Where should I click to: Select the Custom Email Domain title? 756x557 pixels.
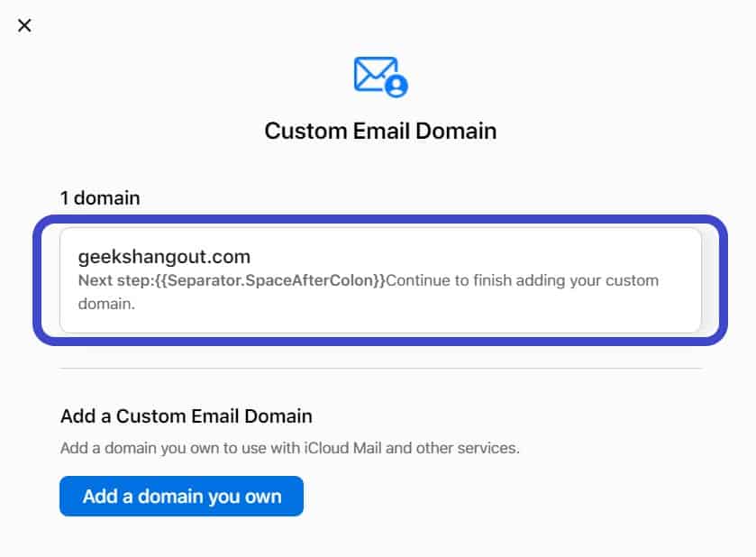[x=380, y=131]
